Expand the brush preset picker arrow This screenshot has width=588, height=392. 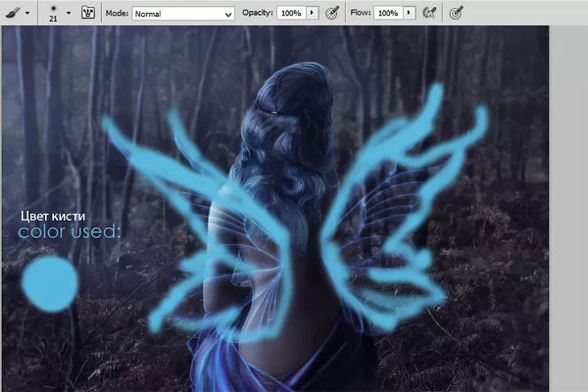69,13
